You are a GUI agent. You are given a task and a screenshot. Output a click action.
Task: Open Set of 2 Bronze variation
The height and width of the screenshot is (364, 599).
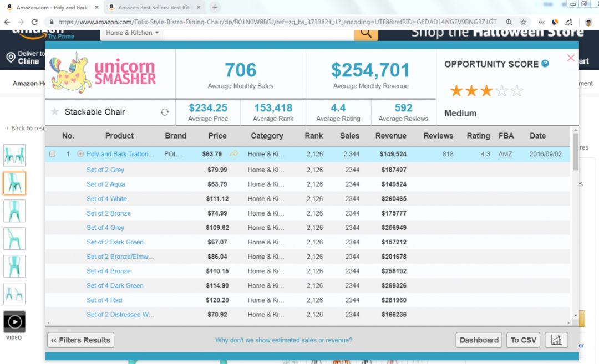pyautogui.click(x=109, y=213)
